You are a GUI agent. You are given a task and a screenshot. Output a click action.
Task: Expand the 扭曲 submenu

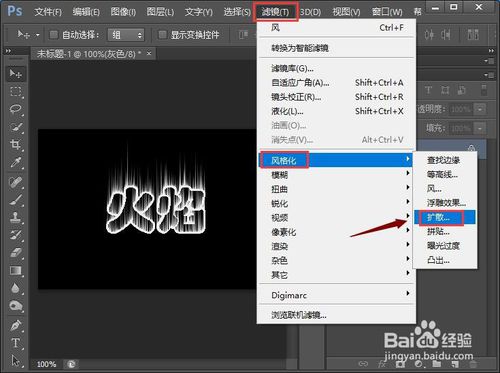(x=337, y=189)
